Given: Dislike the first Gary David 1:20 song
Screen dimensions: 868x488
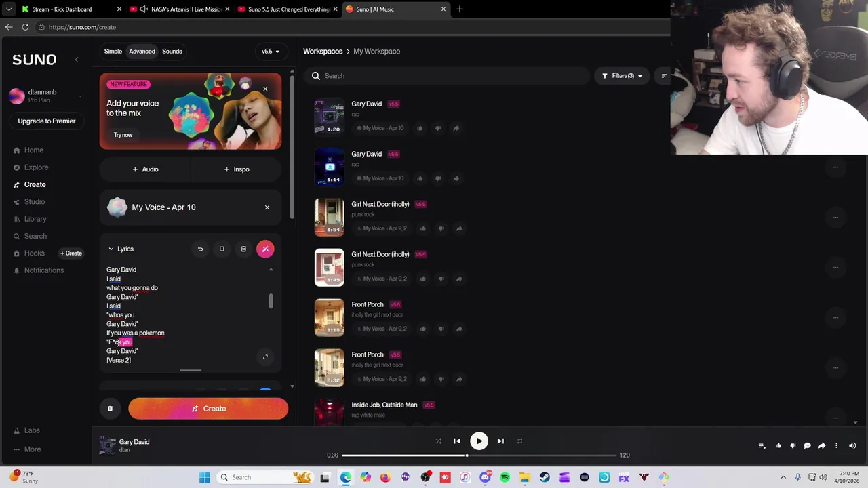Looking at the screenshot, I should pos(437,128).
